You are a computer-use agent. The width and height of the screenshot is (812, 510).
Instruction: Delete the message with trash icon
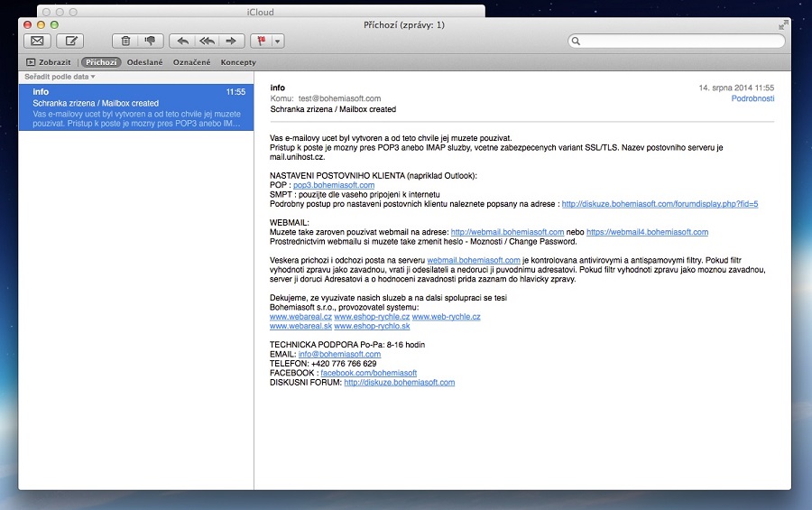[125, 41]
